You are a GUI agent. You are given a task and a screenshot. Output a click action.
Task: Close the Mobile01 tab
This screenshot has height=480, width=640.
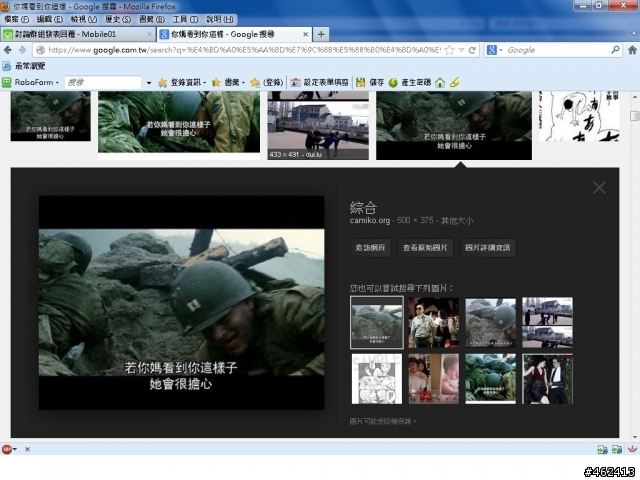[149, 35]
